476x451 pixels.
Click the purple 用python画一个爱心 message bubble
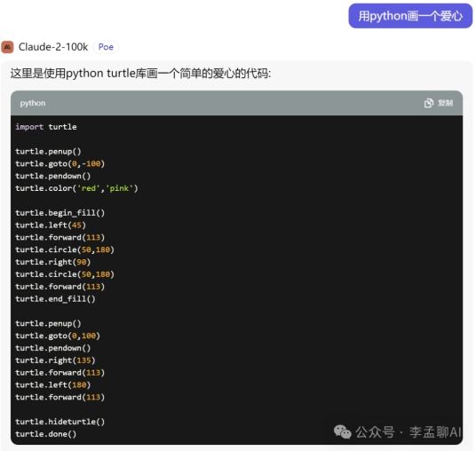[x=410, y=16]
